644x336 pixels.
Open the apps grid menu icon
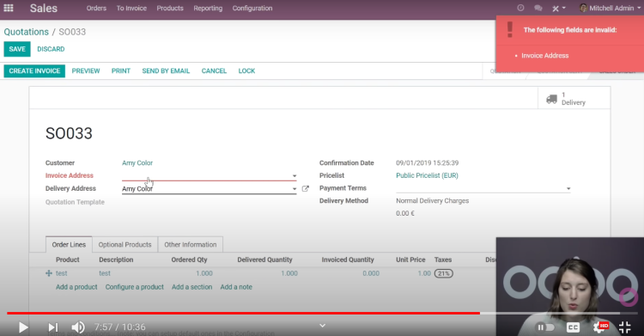[9, 8]
